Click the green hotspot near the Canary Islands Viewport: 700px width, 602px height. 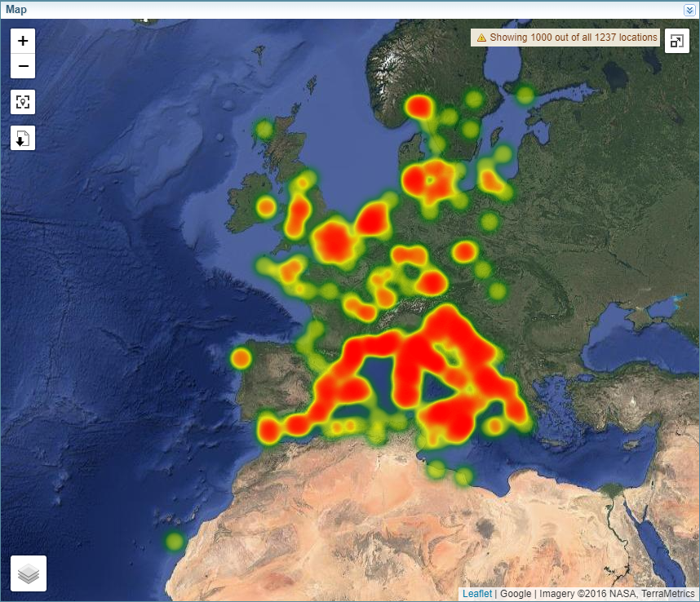click(x=174, y=541)
